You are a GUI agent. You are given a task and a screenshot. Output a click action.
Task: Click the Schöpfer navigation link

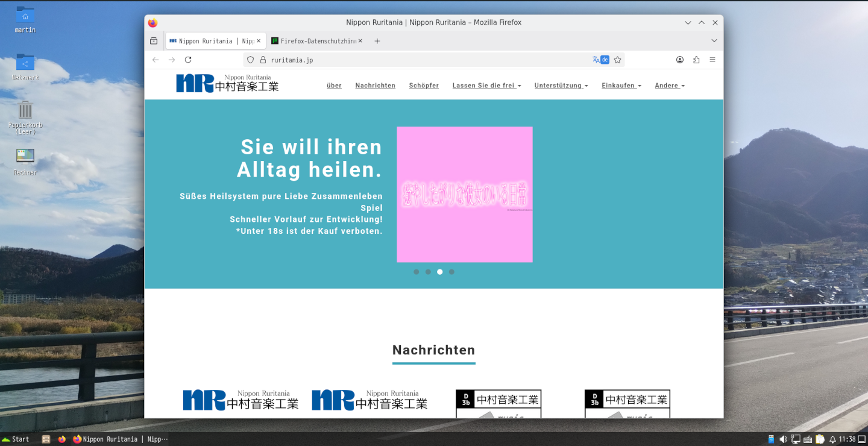click(424, 86)
